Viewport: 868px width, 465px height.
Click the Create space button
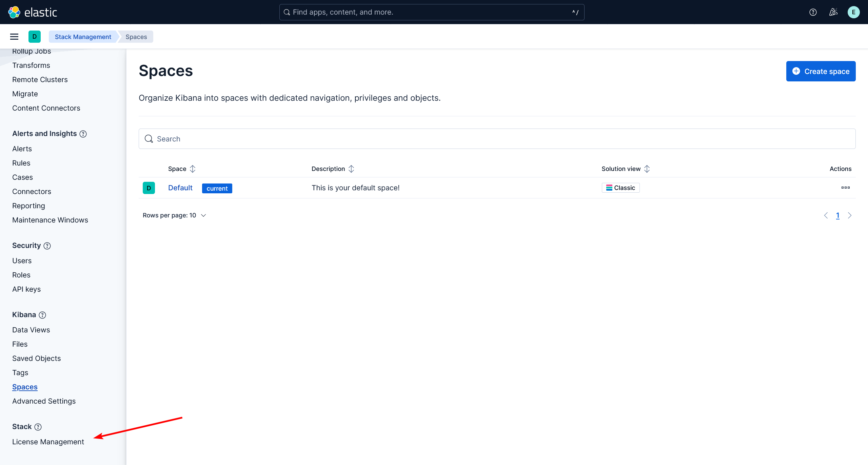tap(821, 71)
